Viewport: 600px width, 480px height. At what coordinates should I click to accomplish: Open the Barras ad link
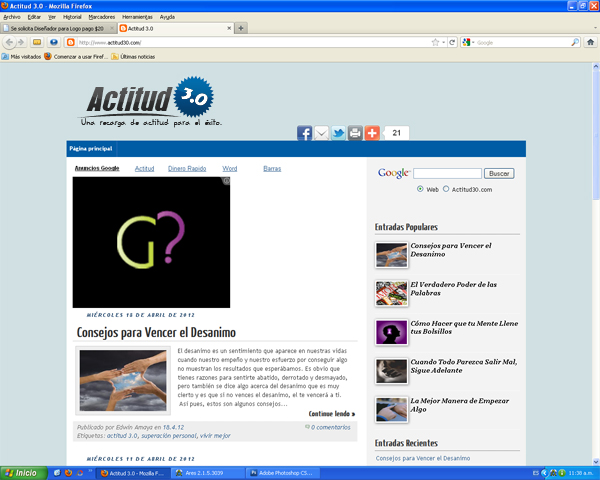point(272,168)
